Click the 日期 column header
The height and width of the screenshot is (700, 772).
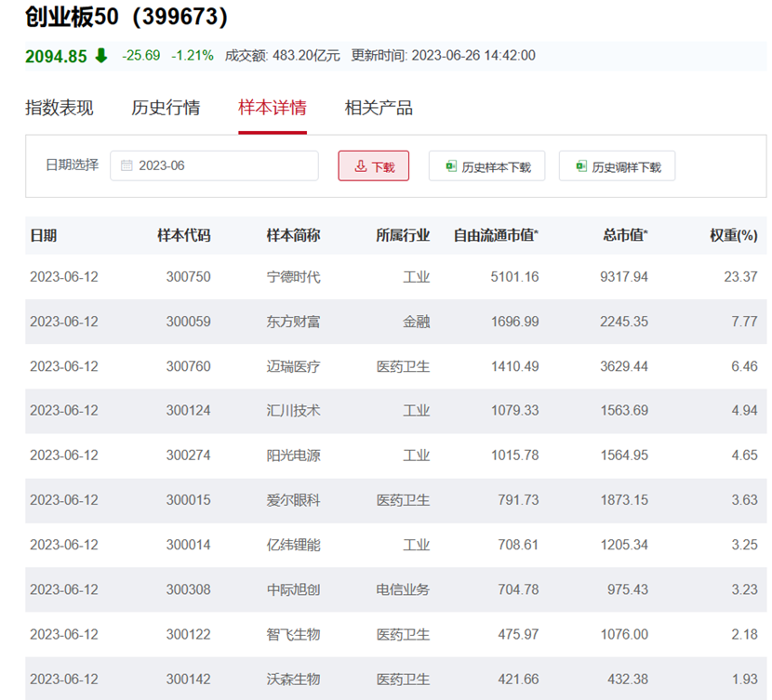pos(44,235)
